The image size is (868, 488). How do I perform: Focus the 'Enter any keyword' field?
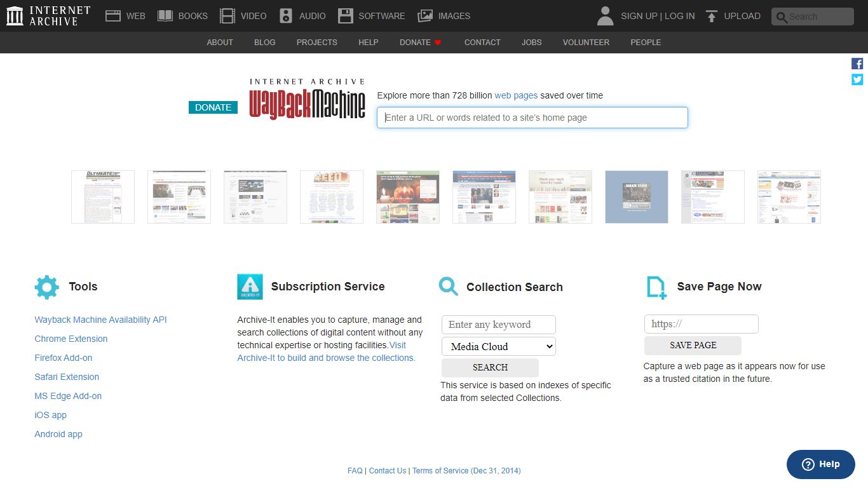[499, 325]
